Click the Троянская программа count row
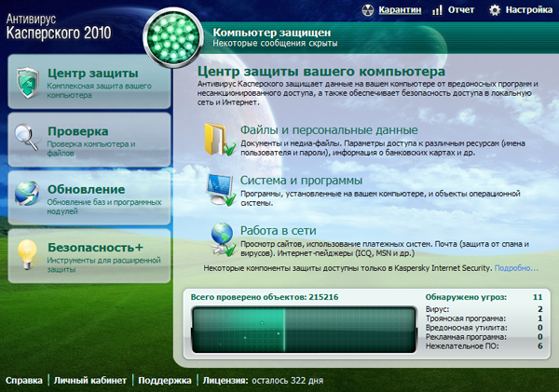 point(484,318)
